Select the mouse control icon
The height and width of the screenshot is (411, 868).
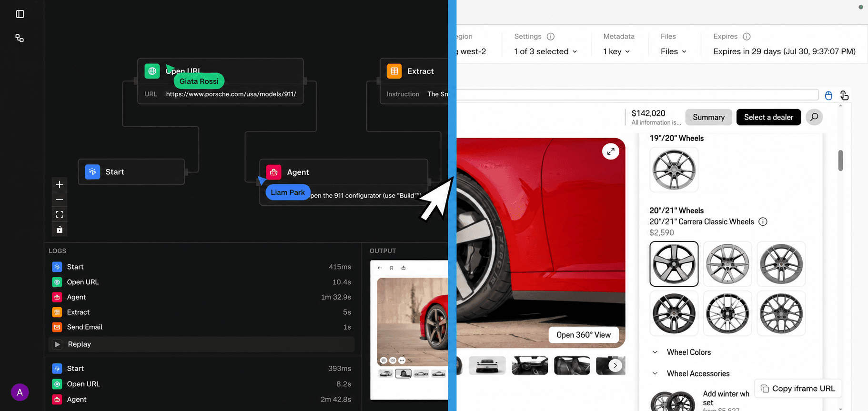coord(828,95)
